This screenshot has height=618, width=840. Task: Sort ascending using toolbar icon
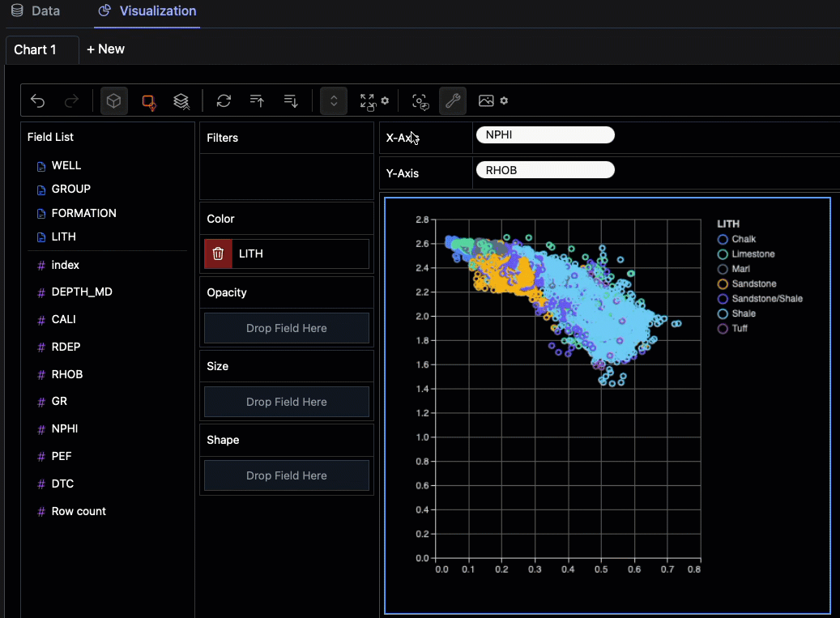pos(258,101)
